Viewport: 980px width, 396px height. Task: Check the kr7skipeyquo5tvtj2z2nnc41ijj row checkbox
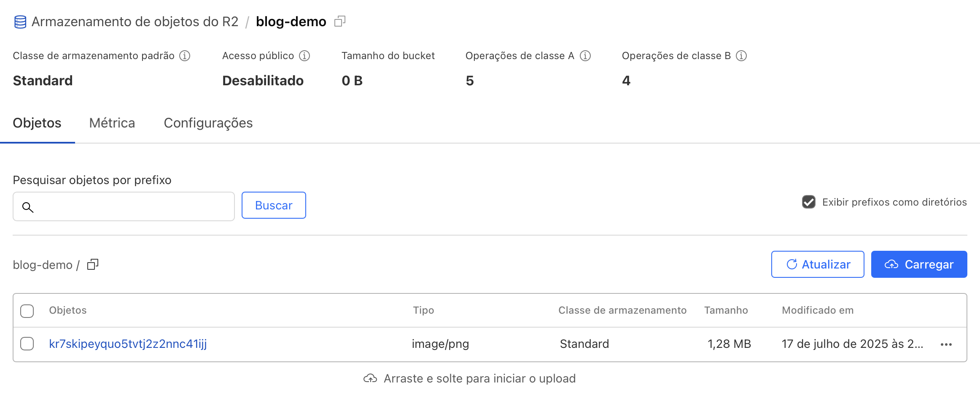coord(27,344)
